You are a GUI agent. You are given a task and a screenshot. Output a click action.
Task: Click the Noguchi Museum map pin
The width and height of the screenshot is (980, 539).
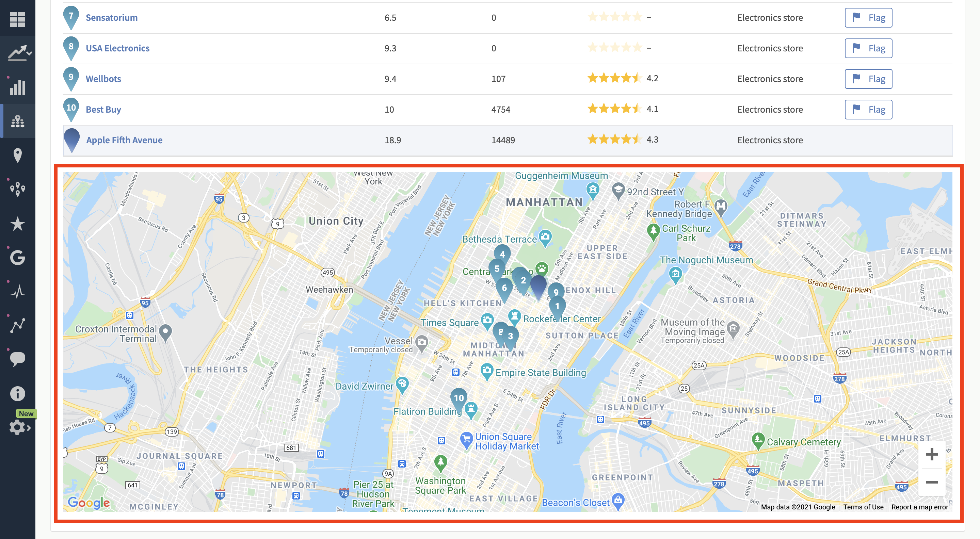click(675, 275)
